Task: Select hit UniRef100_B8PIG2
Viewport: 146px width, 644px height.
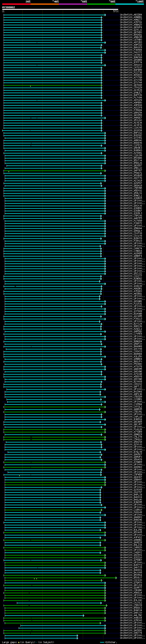Action: [x=131, y=133]
